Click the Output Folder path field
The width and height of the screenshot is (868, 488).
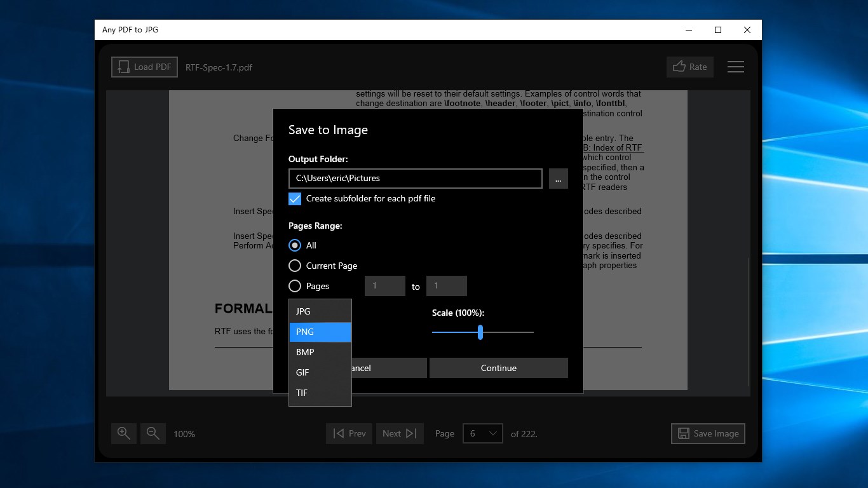(x=416, y=179)
